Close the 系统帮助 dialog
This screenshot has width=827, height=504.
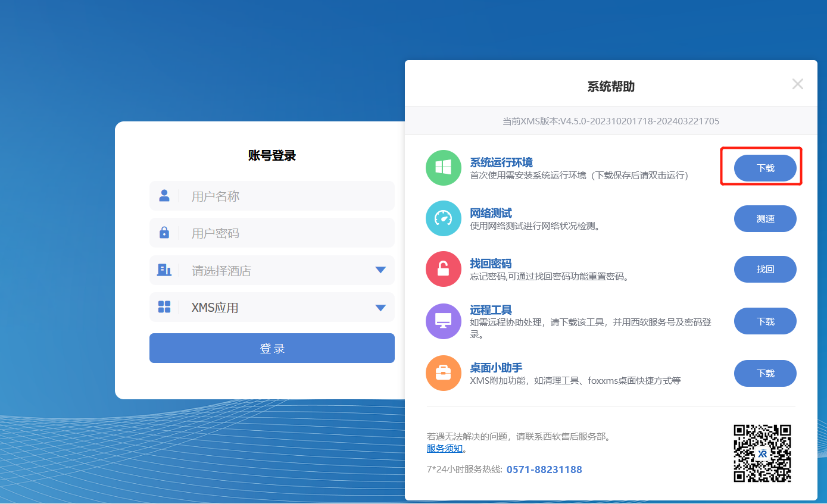797,84
